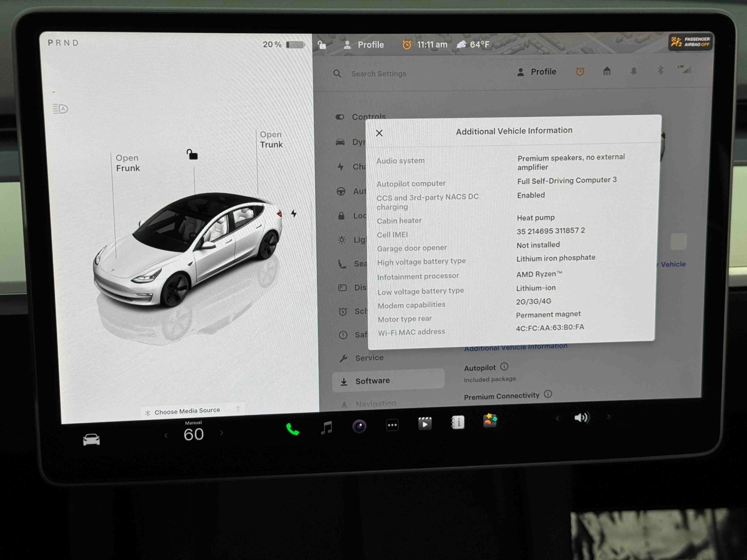Tap the Open Frunk label
The image size is (747, 560).
click(127, 163)
